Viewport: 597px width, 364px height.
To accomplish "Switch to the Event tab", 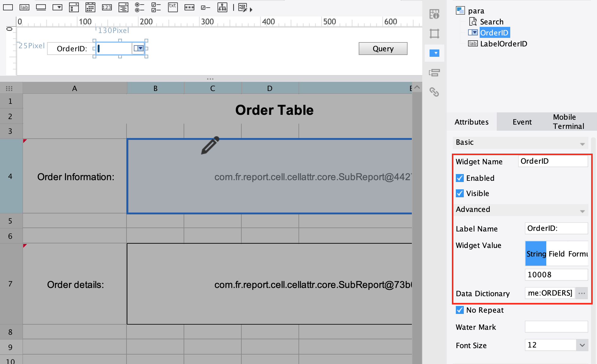I will (x=522, y=122).
